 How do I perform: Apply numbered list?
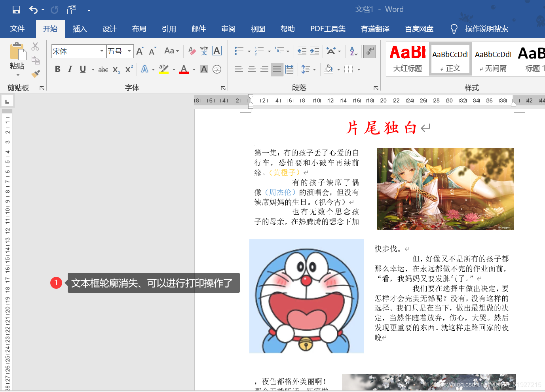pyautogui.click(x=259, y=51)
